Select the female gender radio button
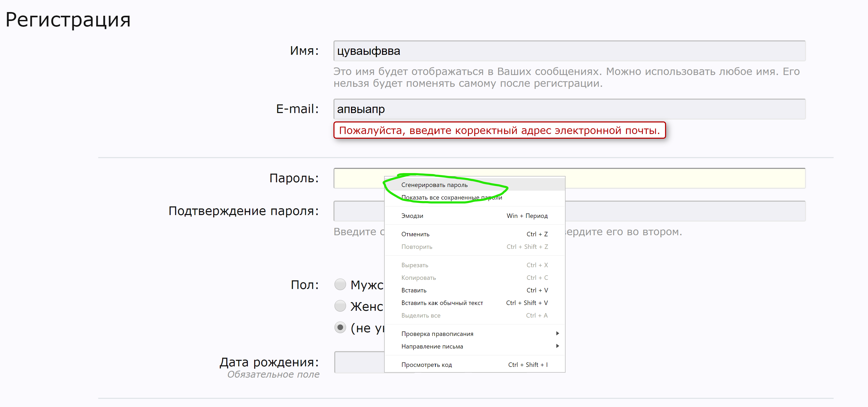The image size is (868, 407). click(340, 306)
